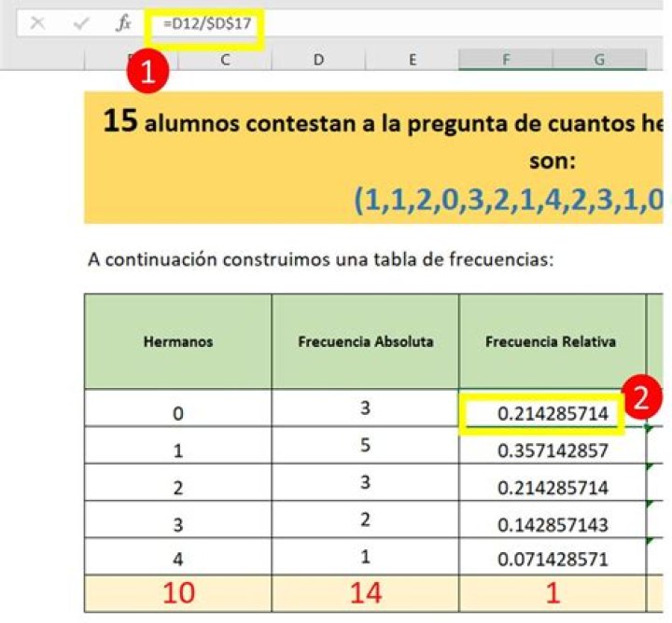The image size is (672, 623).
Task: Select the 'A continuación construimos una tabla' text
Action: [320, 259]
